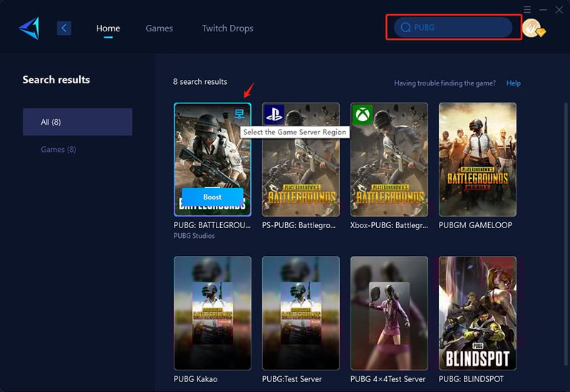Open the PUBG 4×4Test Server card
This screenshot has width=570, height=392.
(x=389, y=314)
